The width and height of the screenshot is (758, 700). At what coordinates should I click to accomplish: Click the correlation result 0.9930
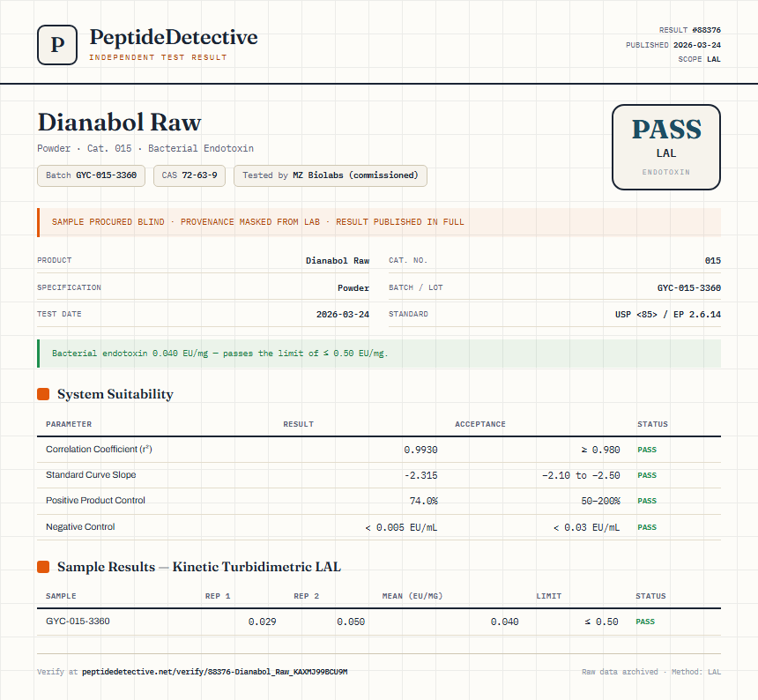point(420,450)
